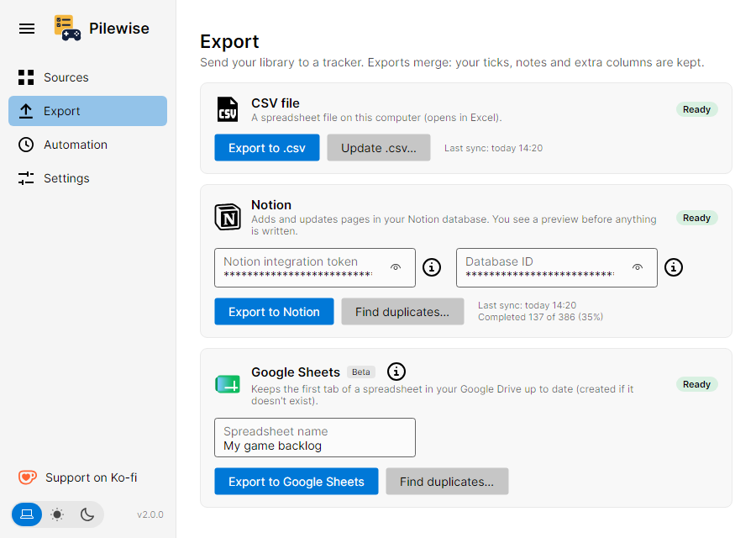Open the Settings page

coord(87,178)
